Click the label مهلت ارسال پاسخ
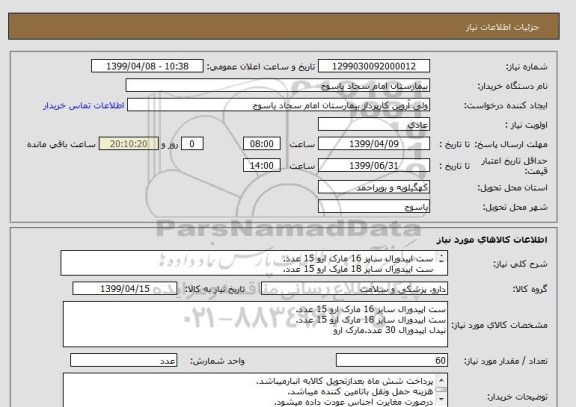The height and width of the screenshot is (407, 576). 510,144
